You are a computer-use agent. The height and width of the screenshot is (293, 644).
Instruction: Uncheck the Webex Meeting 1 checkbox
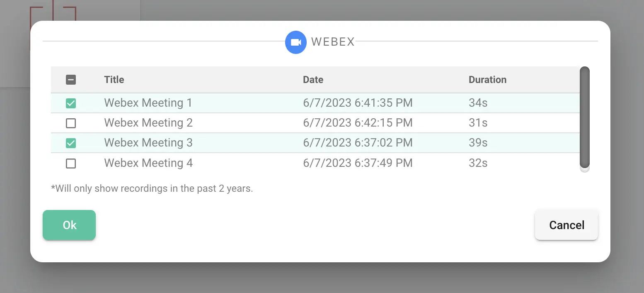[x=71, y=103]
